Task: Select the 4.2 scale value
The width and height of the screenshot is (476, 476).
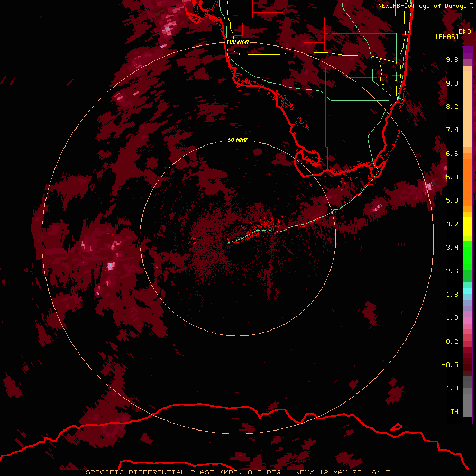Action: click(452, 224)
